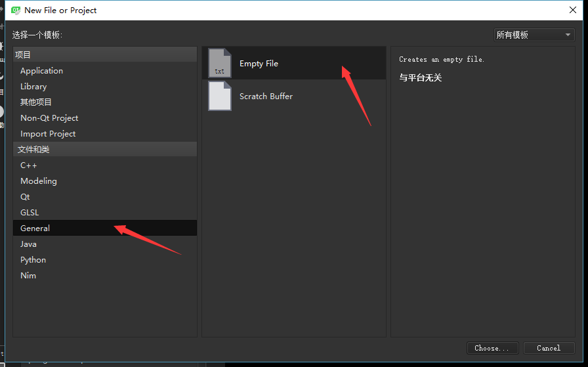Image resolution: width=588 pixels, height=367 pixels.
Task: Choose the Empty File template label
Action: [x=259, y=64]
